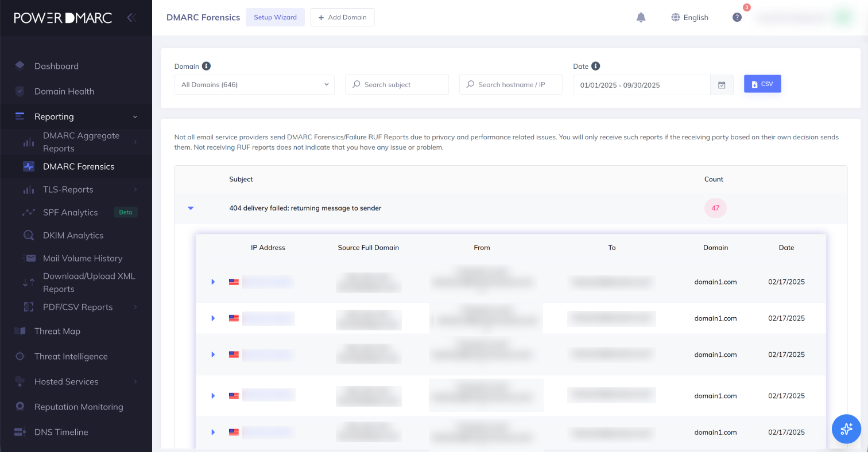Click the search hostname magnifier icon
Viewport: 868px width, 452px height.
pyautogui.click(x=471, y=84)
